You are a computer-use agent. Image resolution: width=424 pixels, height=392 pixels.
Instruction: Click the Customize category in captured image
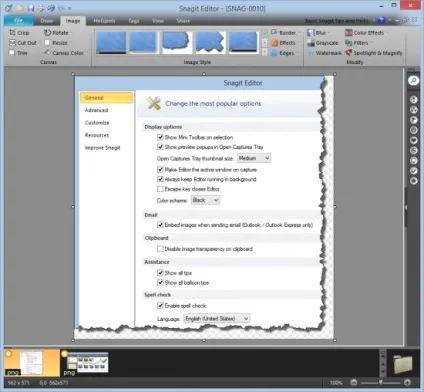[x=97, y=123]
